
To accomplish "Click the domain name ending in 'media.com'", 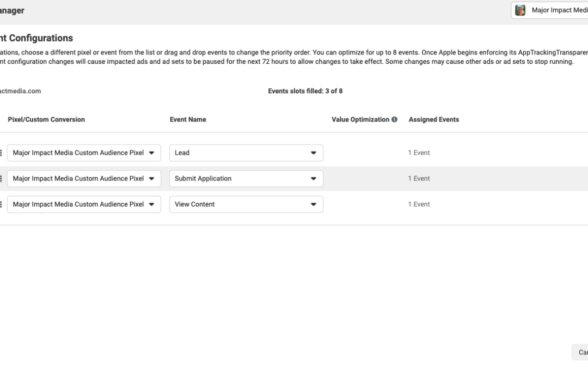I will point(20,91).
